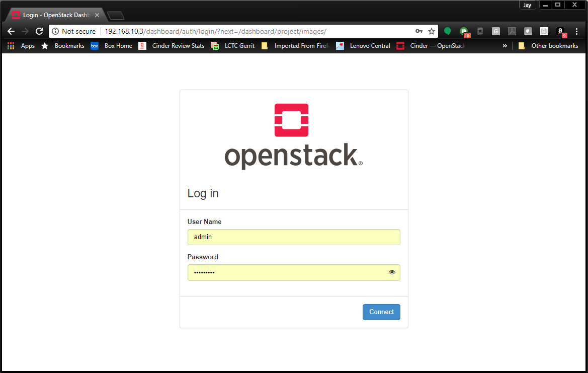Expand the hidden bookmarks overflow chevron
588x373 pixels.
(505, 46)
